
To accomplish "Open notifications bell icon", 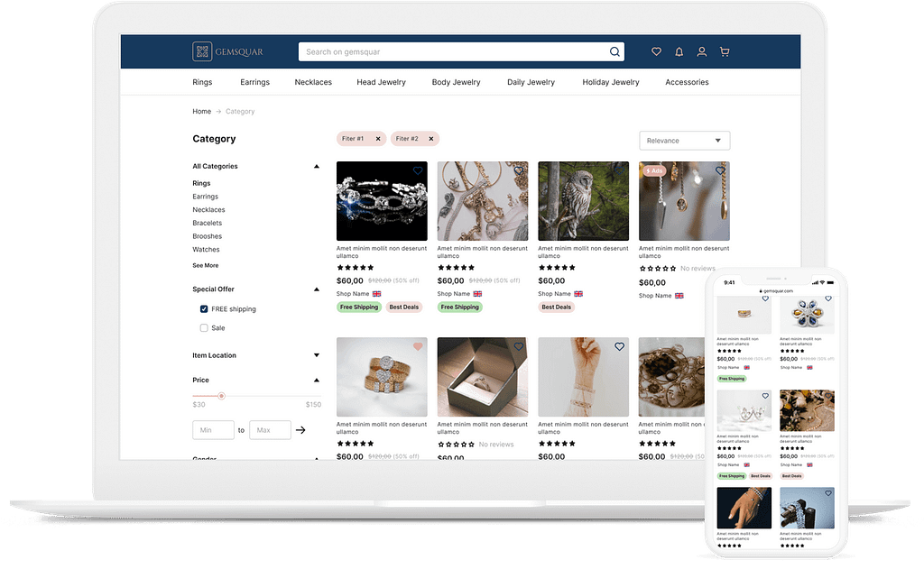I will (x=679, y=52).
